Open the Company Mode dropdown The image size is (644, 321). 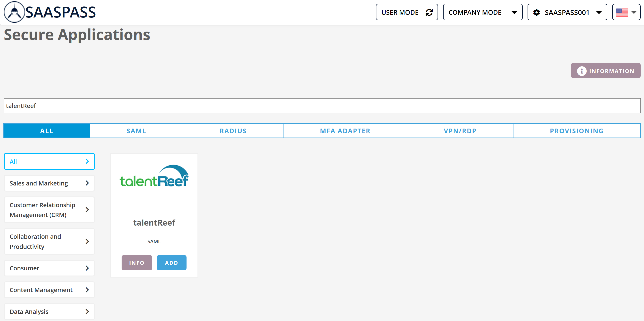coord(483,12)
